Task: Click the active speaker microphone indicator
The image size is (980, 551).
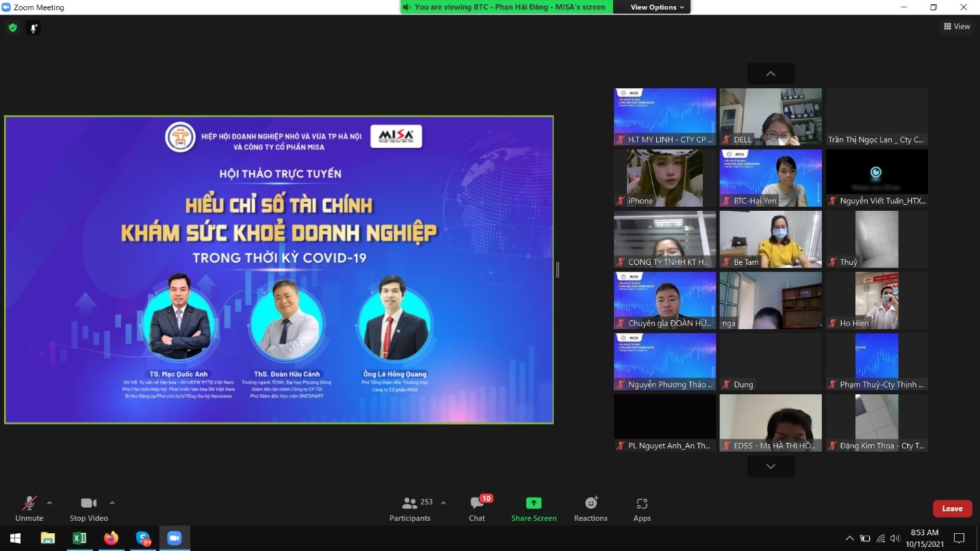Action: pyautogui.click(x=32, y=28)
